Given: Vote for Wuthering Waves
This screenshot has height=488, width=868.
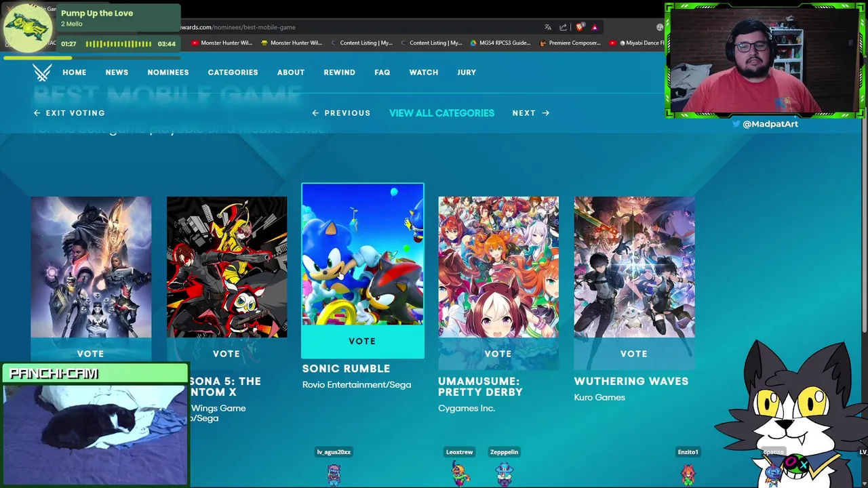Looking at the screenshot, I should (x=634, y=354).
